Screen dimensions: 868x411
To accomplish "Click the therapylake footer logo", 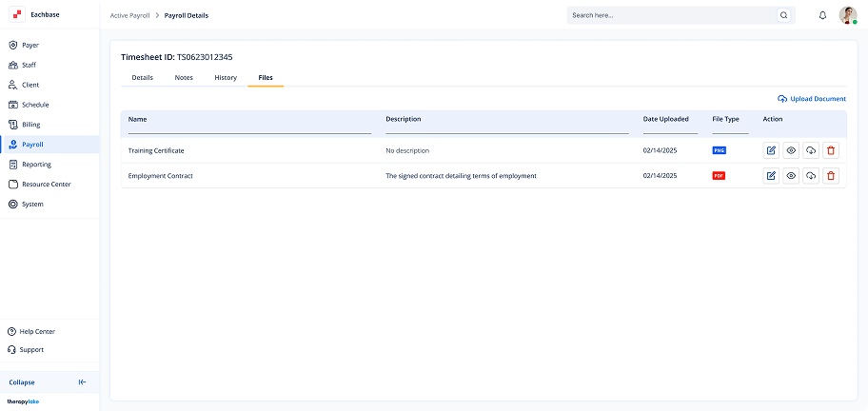I will tap(23, 401).
